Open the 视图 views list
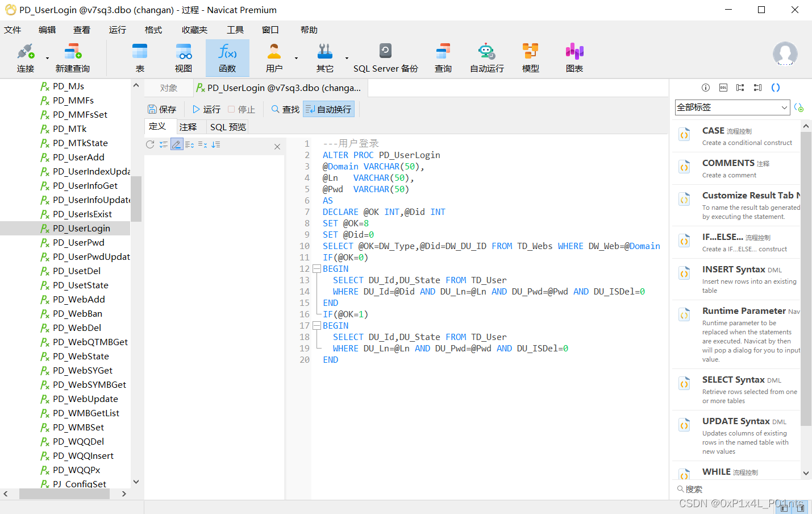 pyautogui.click(x=184, y=58)
